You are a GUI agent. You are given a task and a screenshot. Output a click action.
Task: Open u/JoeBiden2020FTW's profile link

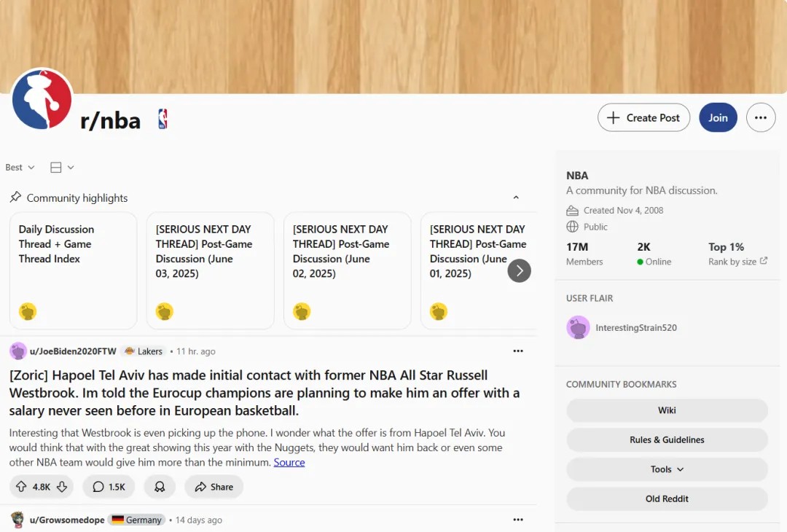click(73, 351)
